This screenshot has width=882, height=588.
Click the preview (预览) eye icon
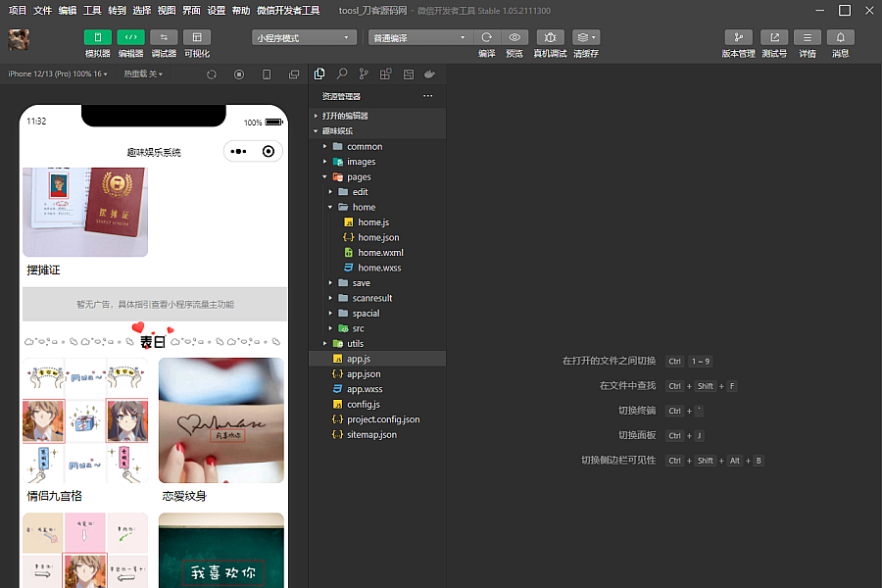514,37
